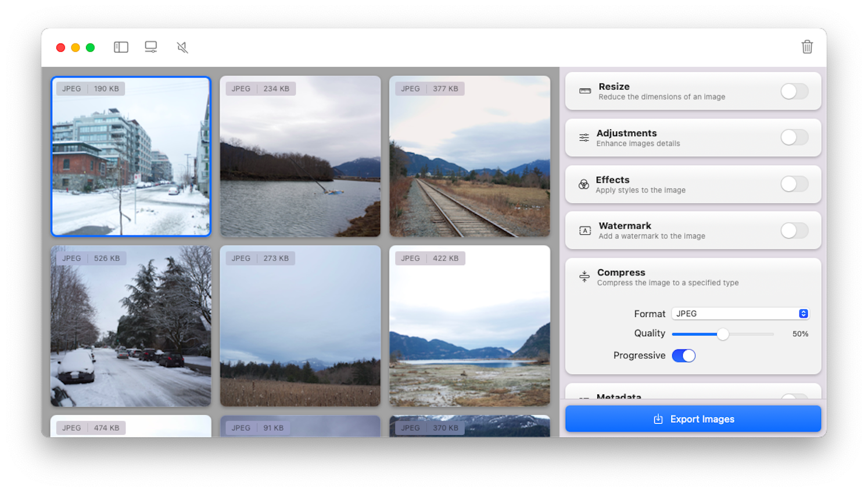This screenshot has width=868, height=492.
Task: Click the Metadata section at panel bottom
Action: click(619, 397)
